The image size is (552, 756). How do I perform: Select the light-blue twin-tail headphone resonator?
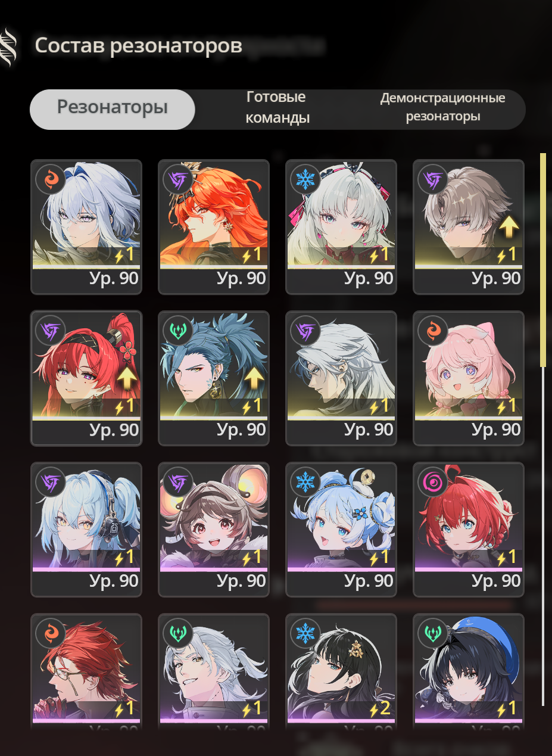[86, 530]
